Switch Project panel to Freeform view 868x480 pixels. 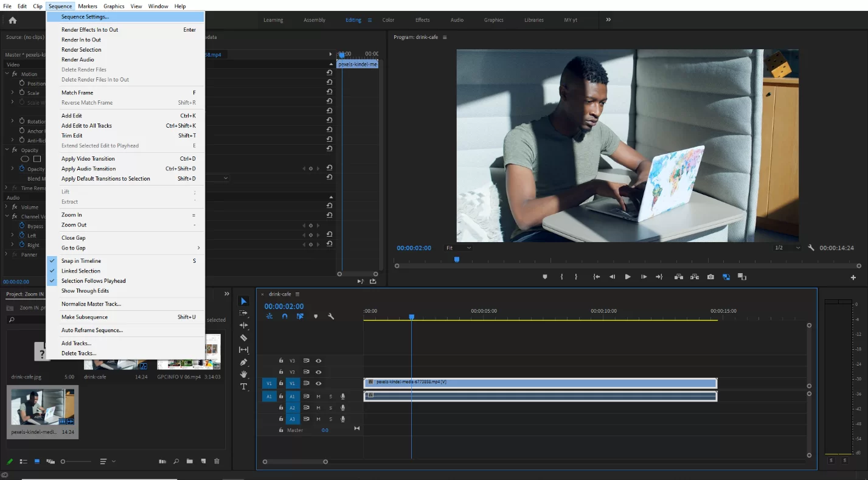point(50,461)
